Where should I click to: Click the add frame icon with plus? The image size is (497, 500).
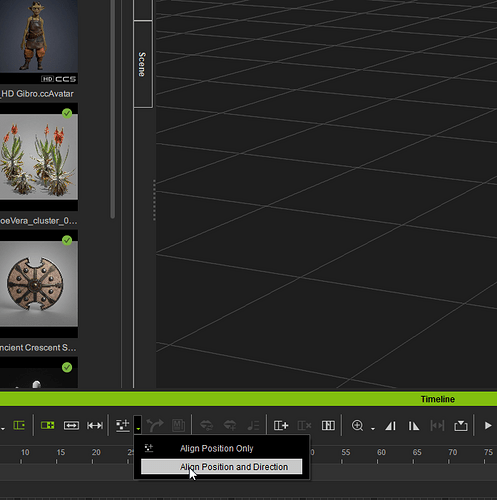[x=281, y=425]
